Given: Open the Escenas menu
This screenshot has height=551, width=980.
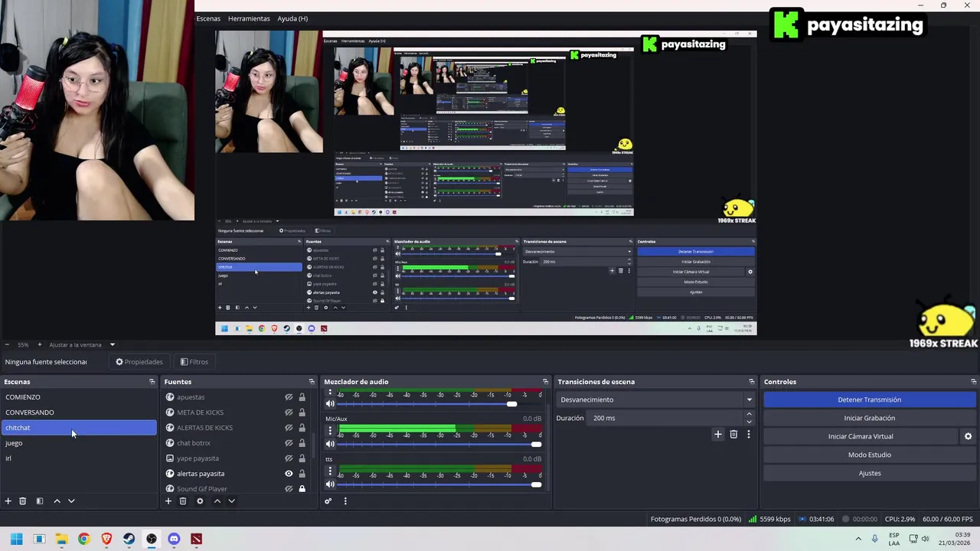Looking at the screenshot, I should click(x=208, y=18).
